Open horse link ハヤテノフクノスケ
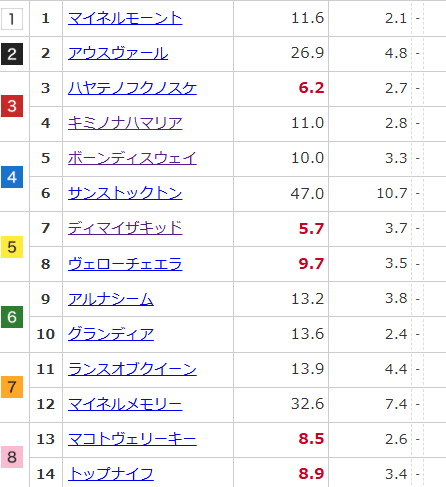Screen dimensions: 446x487 tap(132, 88)
